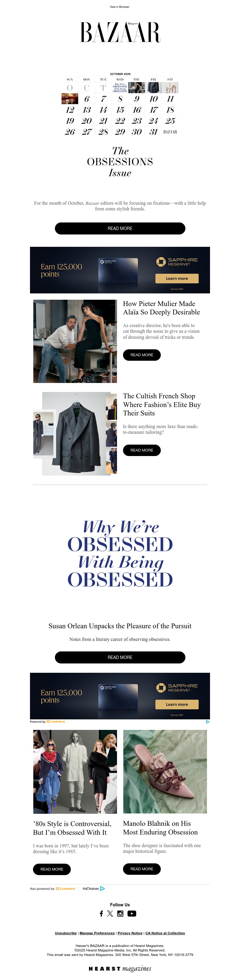Open READ MORE for '80s Style article

tap(52, 869)
